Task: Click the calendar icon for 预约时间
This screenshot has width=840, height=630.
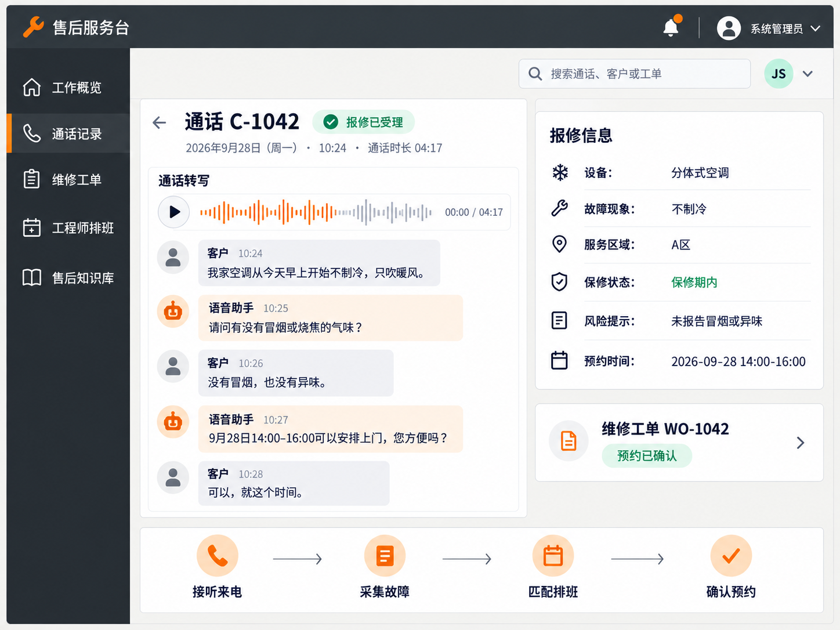Action: 559,360
